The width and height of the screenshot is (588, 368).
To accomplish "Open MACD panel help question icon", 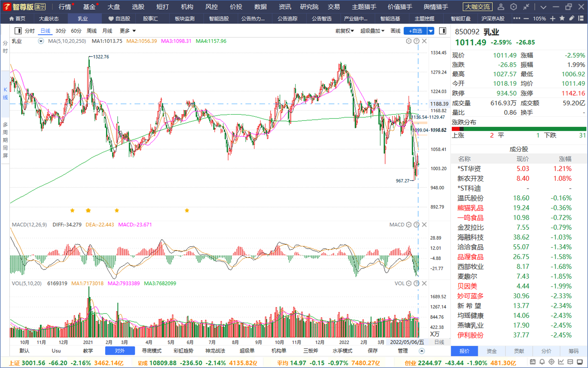I will [416, 225].
